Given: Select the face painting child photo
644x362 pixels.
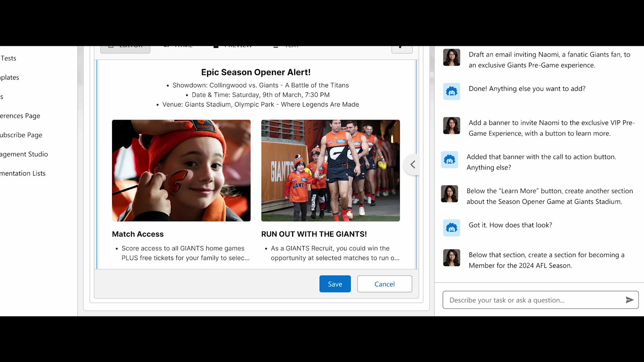Looking at the screenshot, I should [x=181, y=170].
